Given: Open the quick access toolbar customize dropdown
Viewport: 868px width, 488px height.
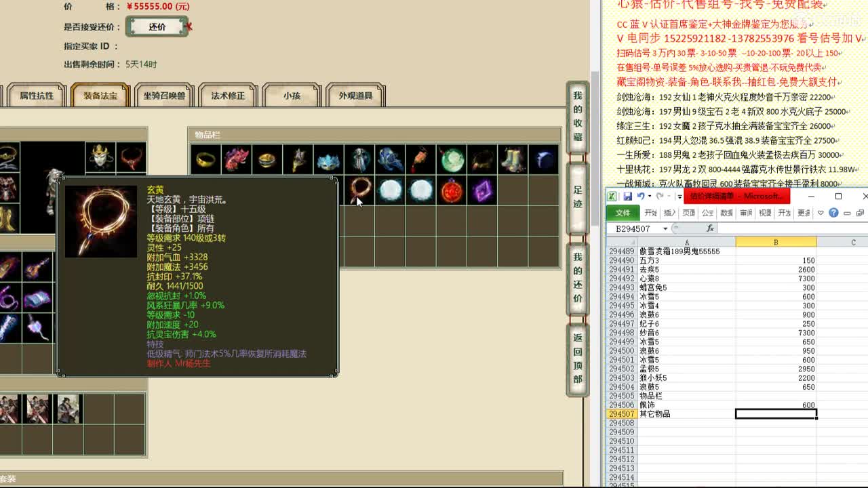Looking at the screenshot, I should click(679, 197).
